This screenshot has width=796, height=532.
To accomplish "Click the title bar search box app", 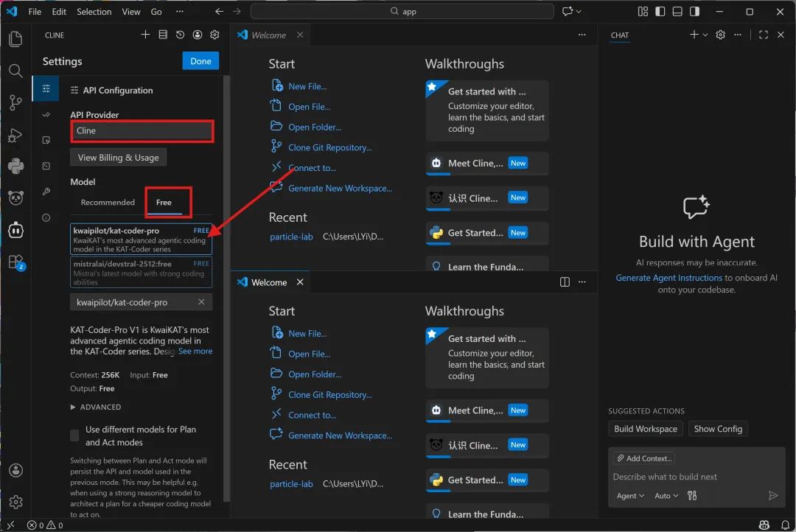I will pos(402,11).
